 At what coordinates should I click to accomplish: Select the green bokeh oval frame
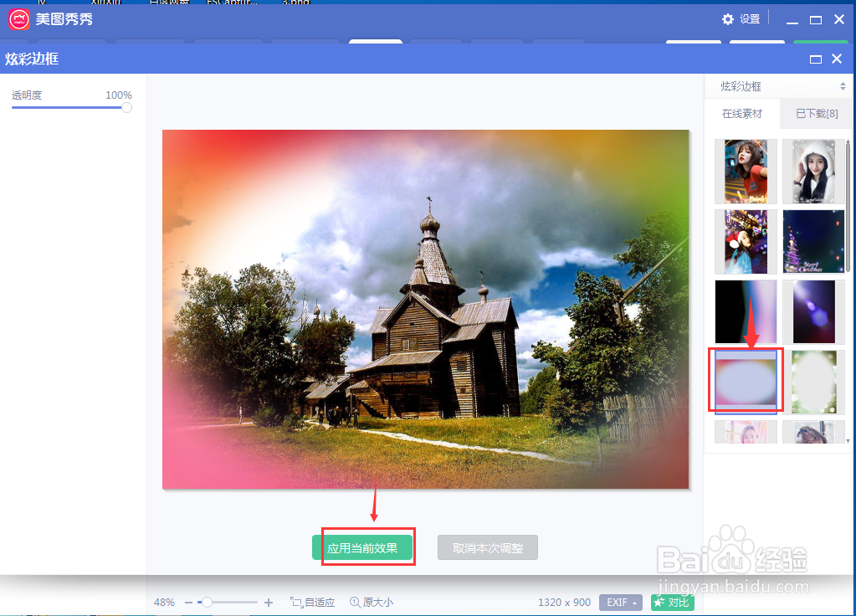[813, 382]
